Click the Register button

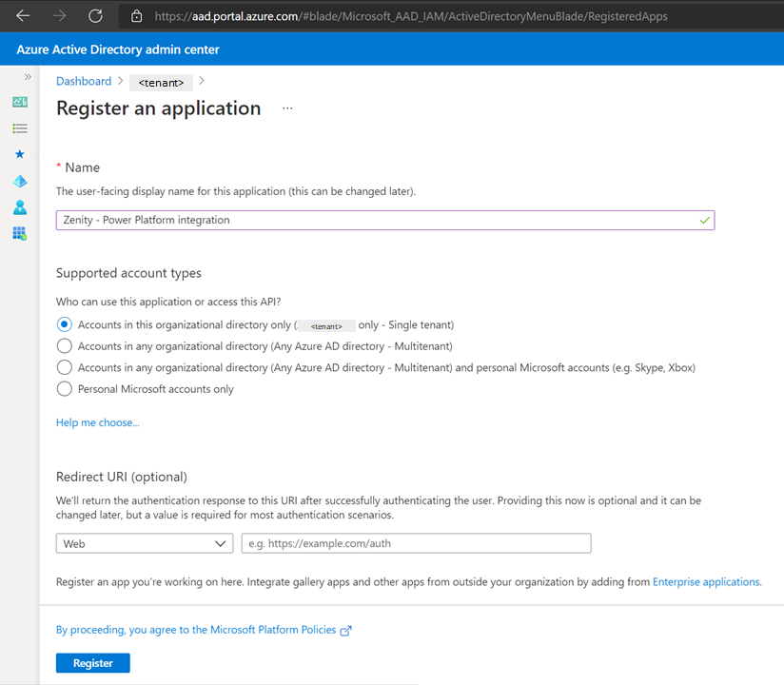93,663
